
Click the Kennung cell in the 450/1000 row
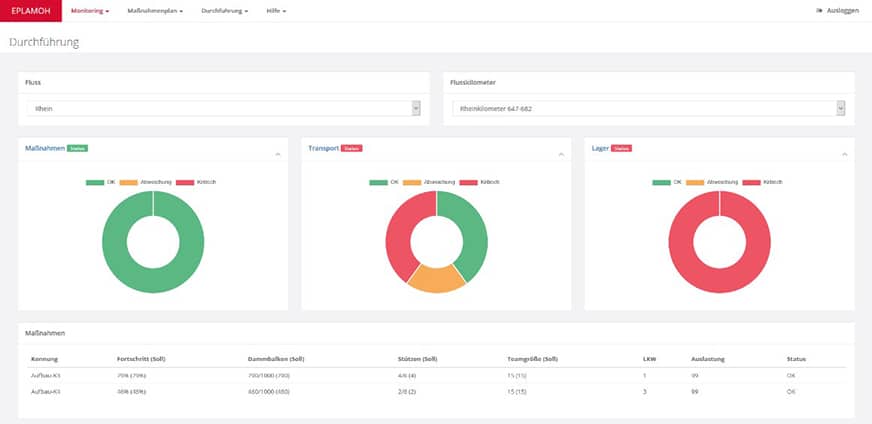pos(46,392)
